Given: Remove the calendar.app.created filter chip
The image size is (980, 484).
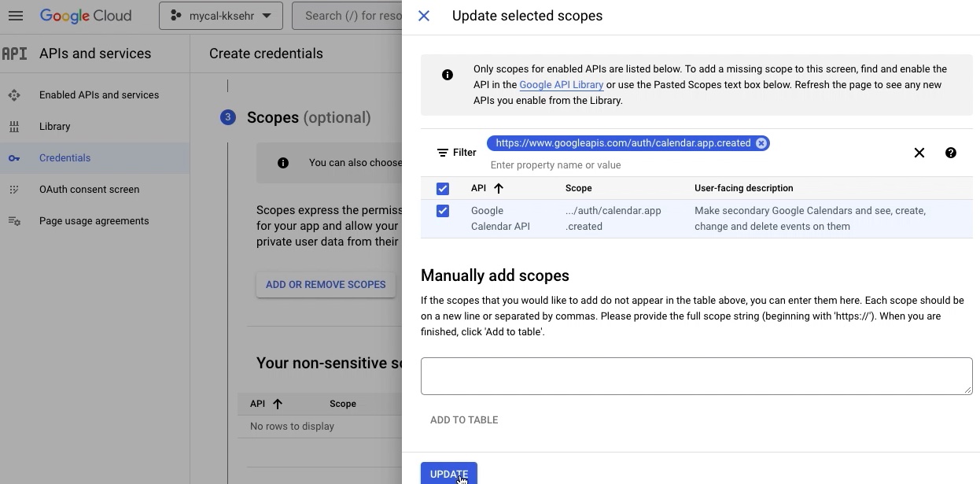Looking at the screenshot, I should (x=761, y=143).
